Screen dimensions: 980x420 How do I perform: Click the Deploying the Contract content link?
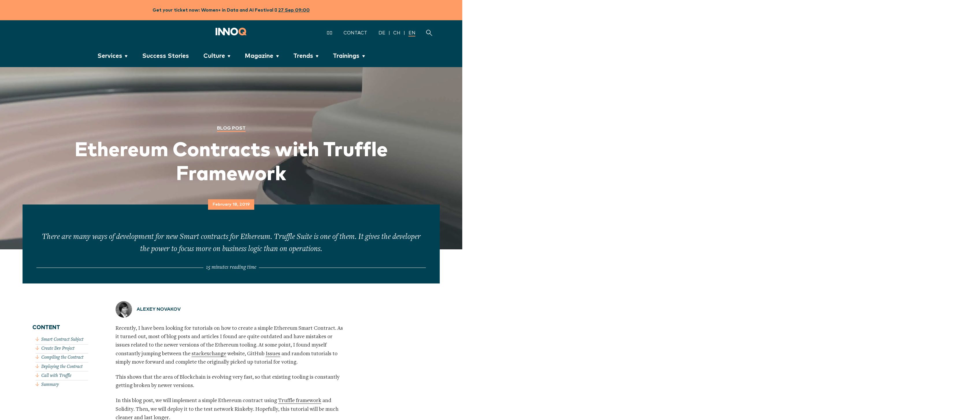(x=61, y=366)
